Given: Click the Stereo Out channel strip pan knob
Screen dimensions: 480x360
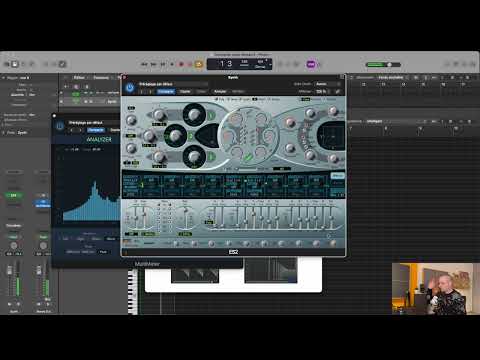Looking at the screenshot, I should (x=43, y=246).
